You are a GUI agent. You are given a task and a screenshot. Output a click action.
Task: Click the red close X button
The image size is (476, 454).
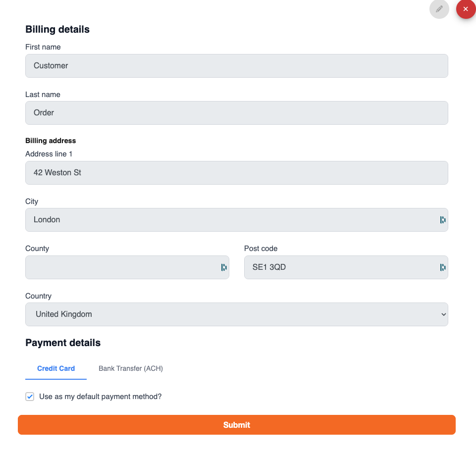[466, 9]
